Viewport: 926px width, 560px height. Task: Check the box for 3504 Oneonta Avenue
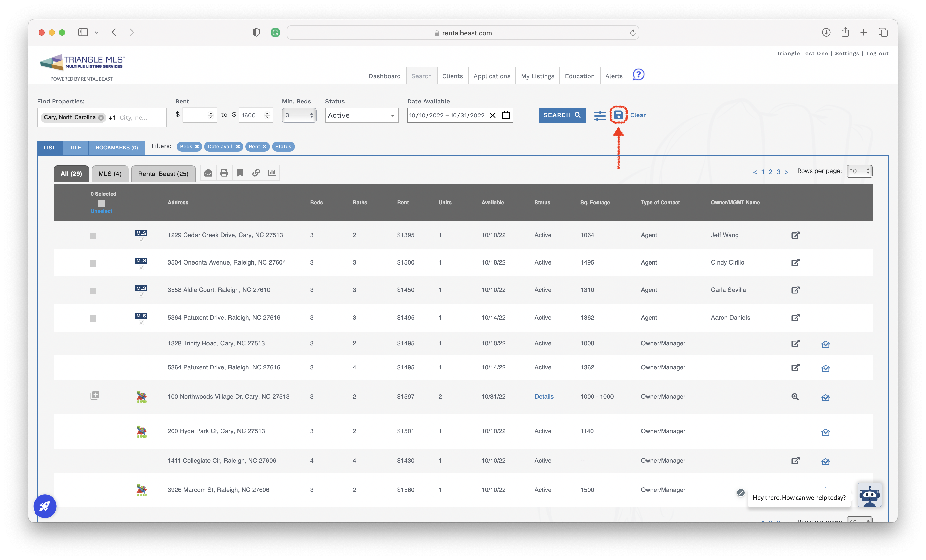coord(93,264)
